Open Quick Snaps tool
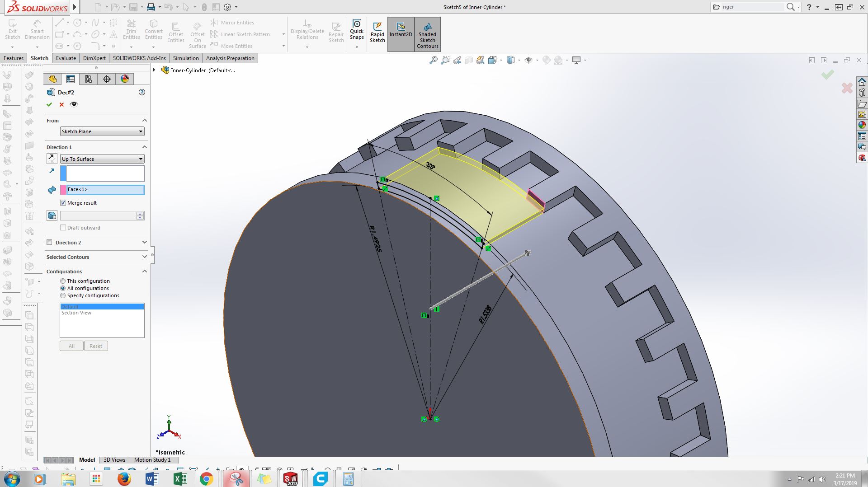This screenshot has width=868, height=487. pyautogui.click(x=357, y=29)
